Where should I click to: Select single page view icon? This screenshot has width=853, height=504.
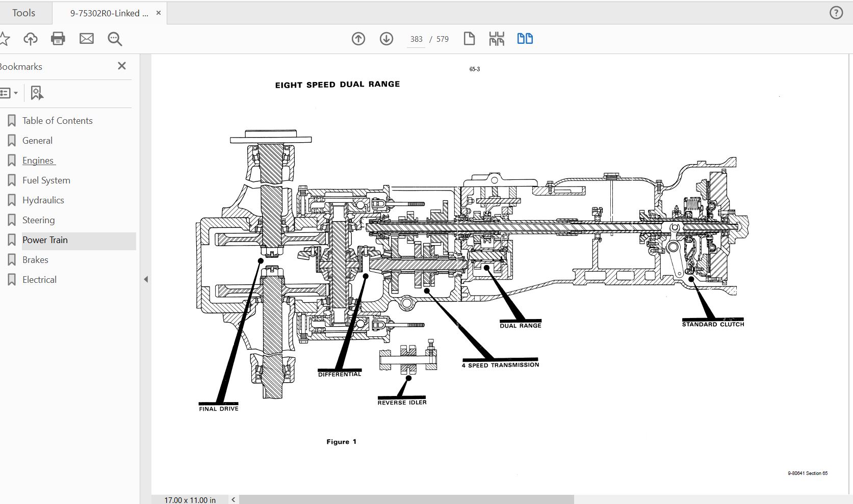pos(469,39)
